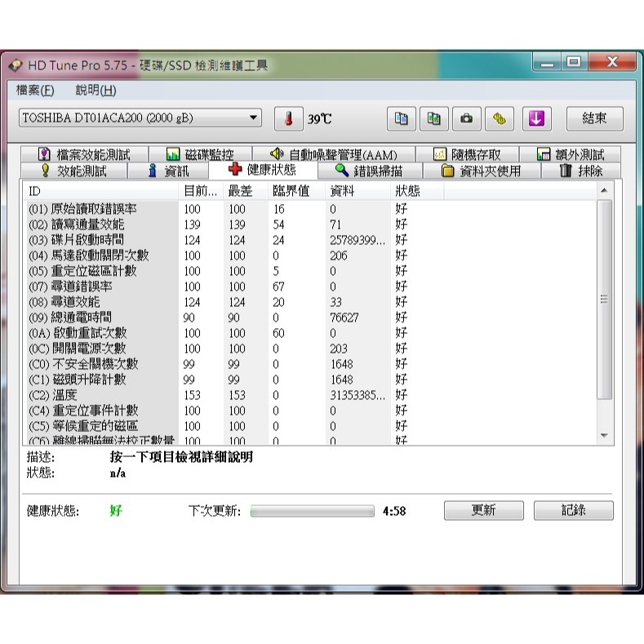
Task: Click the thermometer temperature icon
Action: (x=289, y=118)
